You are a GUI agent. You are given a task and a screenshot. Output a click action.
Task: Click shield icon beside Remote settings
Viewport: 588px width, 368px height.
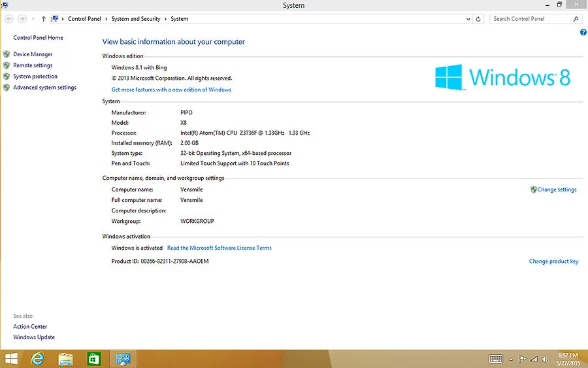7,65
